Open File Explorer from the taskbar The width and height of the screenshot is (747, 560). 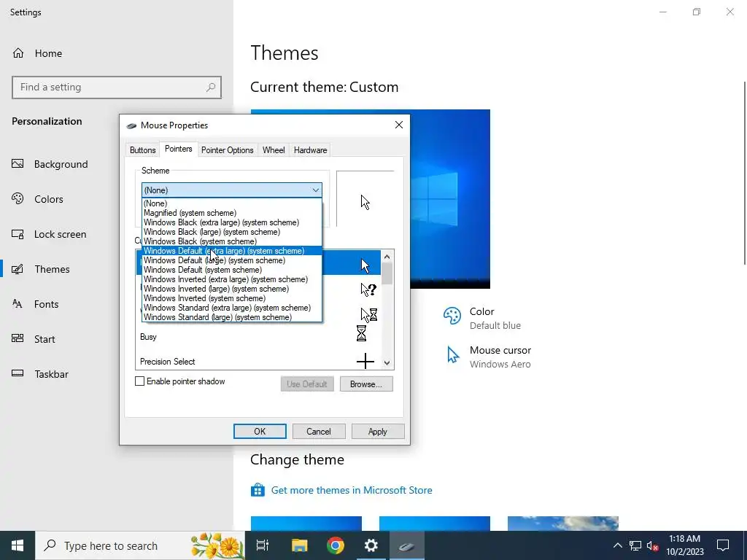[299, 545]
